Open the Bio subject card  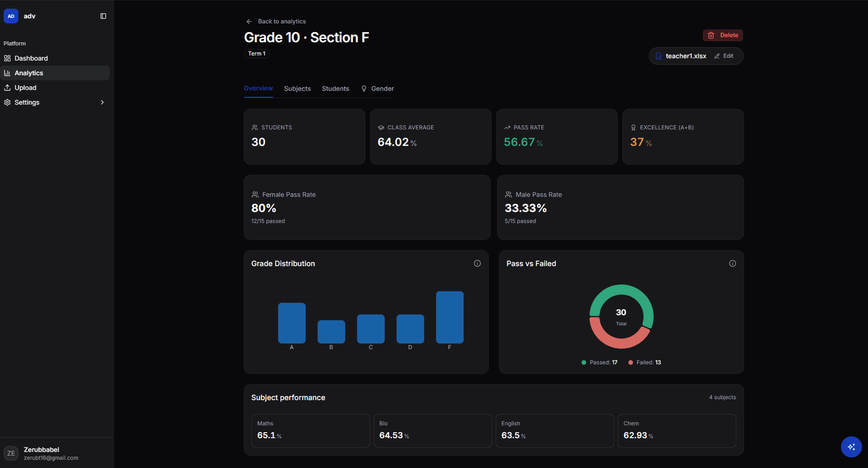click(433, 431)
